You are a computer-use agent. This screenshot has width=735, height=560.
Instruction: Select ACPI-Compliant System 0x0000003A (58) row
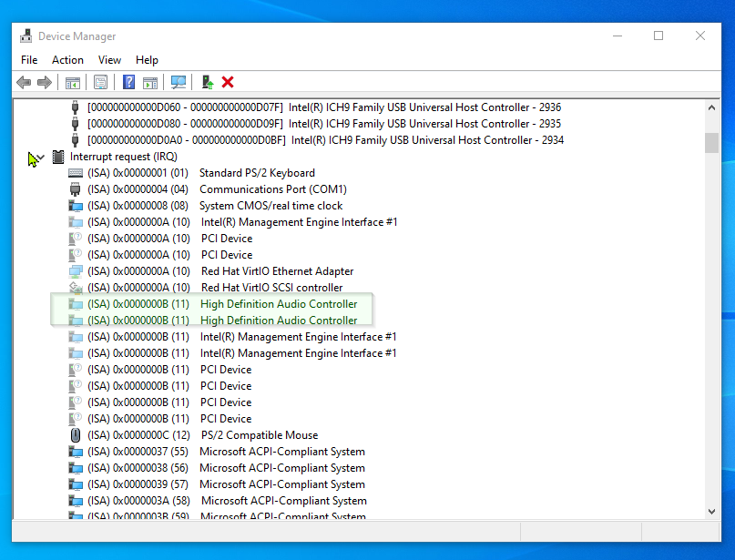coord(227,501)
